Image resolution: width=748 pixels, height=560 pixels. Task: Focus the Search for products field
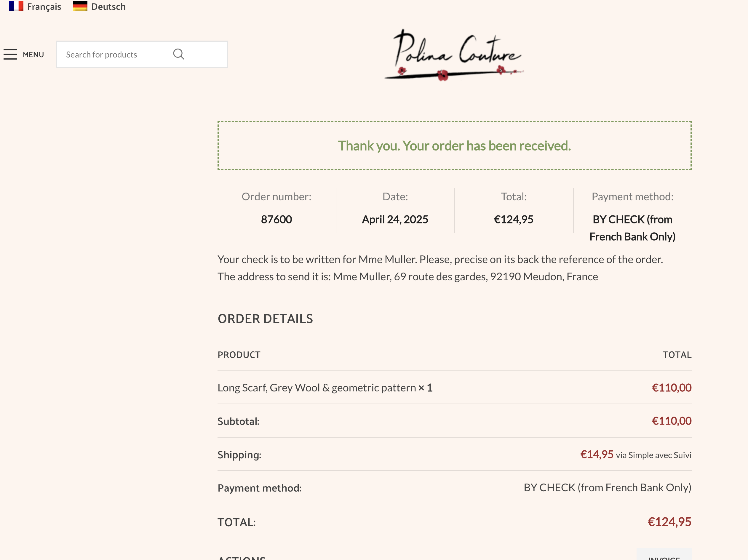pyautogui.click(x=142, y=54)
